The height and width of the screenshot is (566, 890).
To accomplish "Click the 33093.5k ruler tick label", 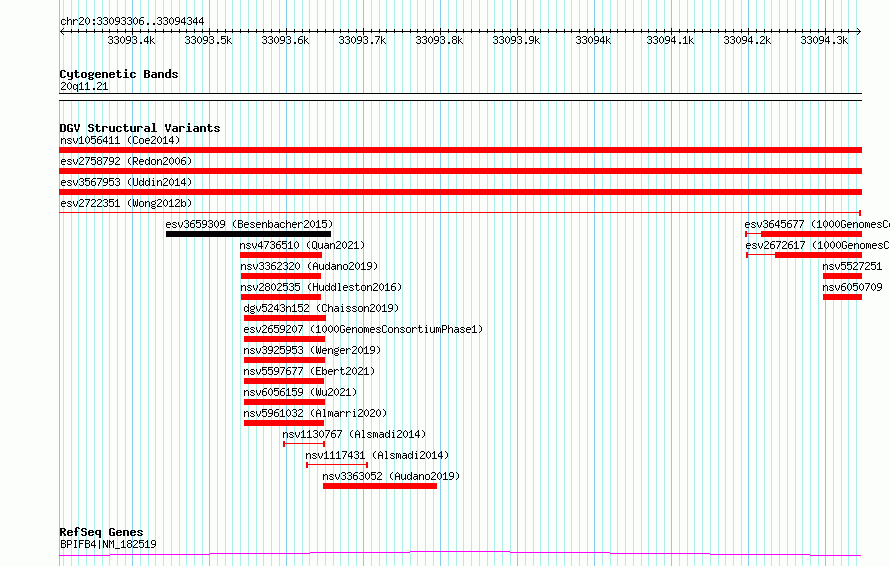I will point(208,40).
